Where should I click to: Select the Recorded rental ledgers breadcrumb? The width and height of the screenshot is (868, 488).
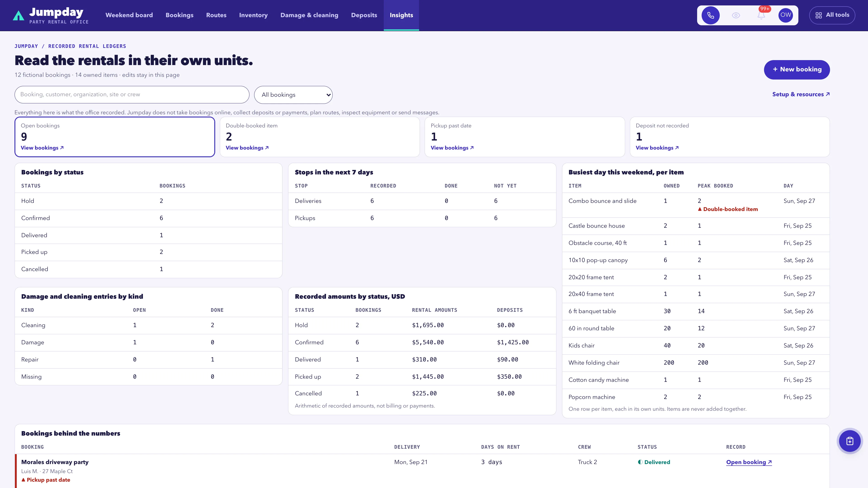(x=87, y=46)
